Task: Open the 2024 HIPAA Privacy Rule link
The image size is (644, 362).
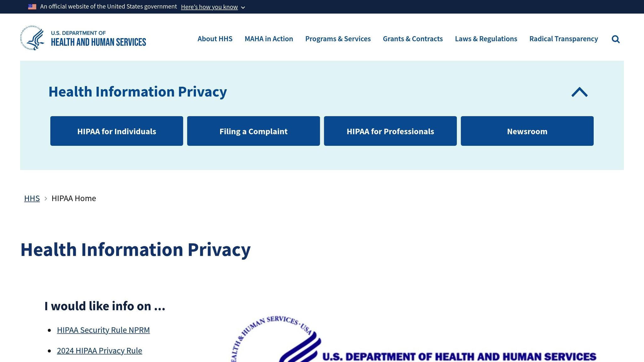Action: pos(99,351)
